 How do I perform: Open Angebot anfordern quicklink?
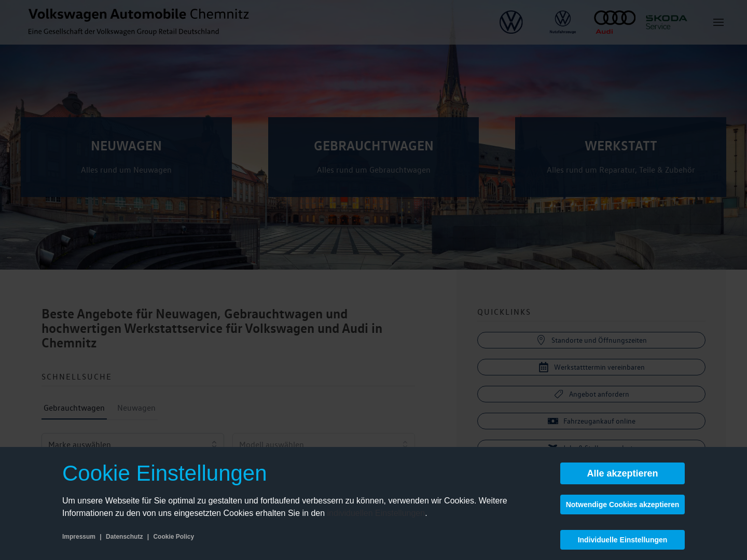click(591, 394)
